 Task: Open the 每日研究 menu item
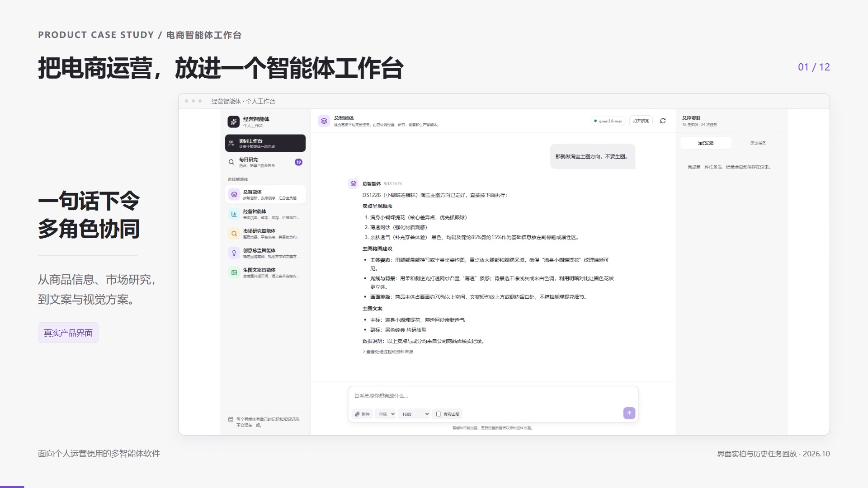click(x=265, y=162)
